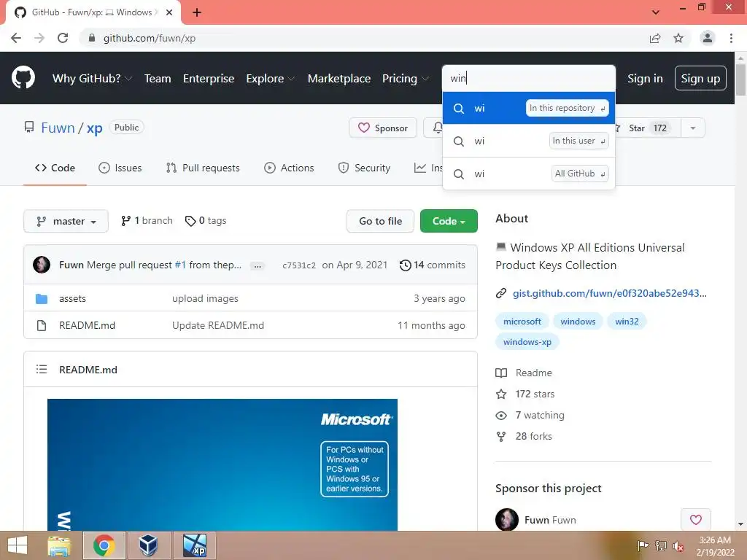Click the assets folder icon

click(x=42, y=298)
